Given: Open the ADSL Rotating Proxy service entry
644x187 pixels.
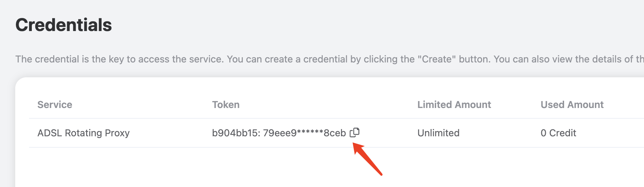Looking at the screenshot, I should [83, 133].
